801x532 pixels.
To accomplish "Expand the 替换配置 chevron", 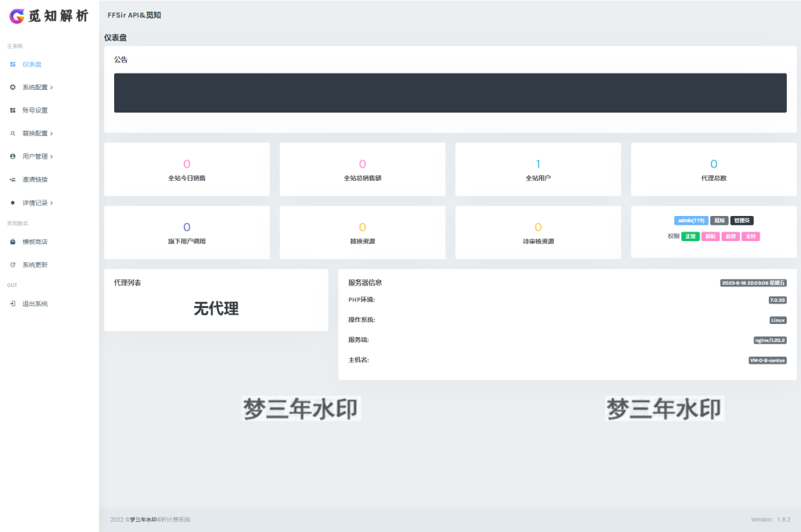I will (52, 133).
